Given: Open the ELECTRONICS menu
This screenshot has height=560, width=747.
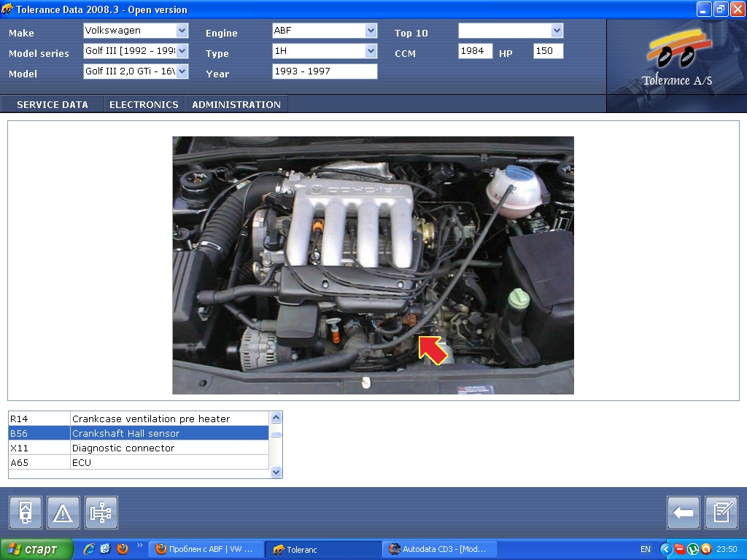Looking at the screenshot, I should pyautogui.click(x=144, y=104).
